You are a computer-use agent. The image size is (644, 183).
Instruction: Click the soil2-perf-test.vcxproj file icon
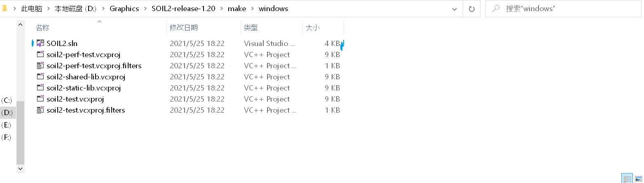40,54
